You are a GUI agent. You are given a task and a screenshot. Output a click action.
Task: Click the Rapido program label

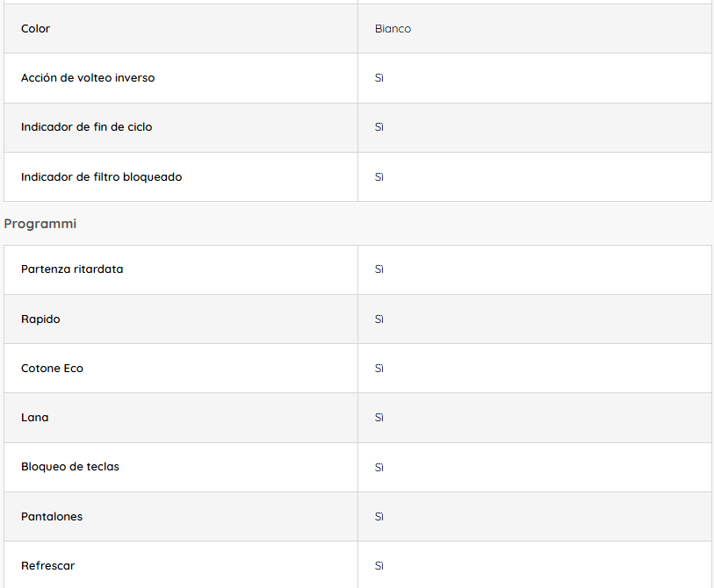coord(40,319)
